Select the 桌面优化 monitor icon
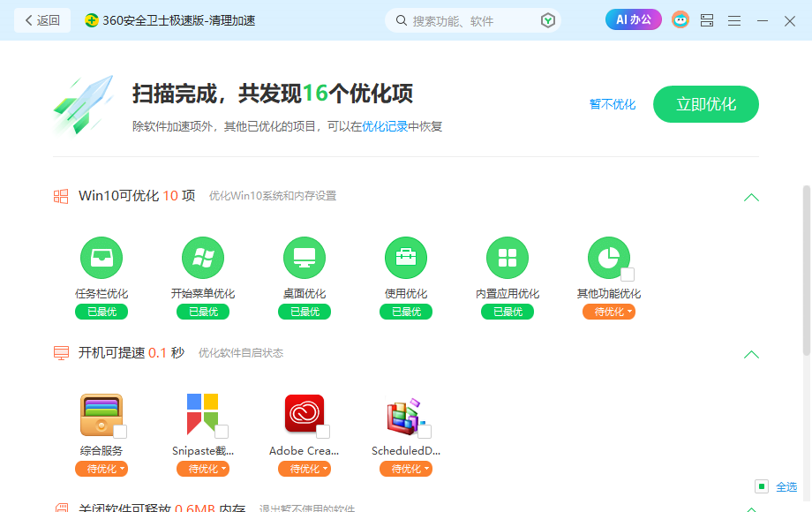Screen dimensions: 812x512 click(x=304, y=258)
